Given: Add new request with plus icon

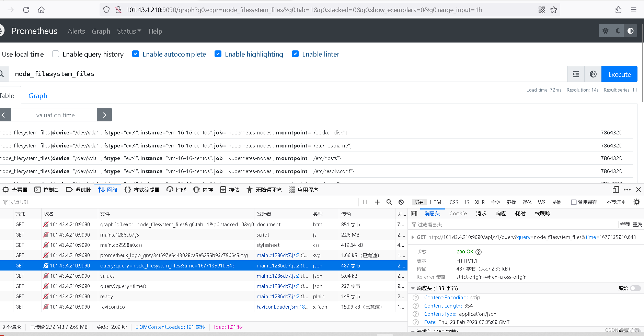Looking at the screenshot, I should [x=377, y=202].
